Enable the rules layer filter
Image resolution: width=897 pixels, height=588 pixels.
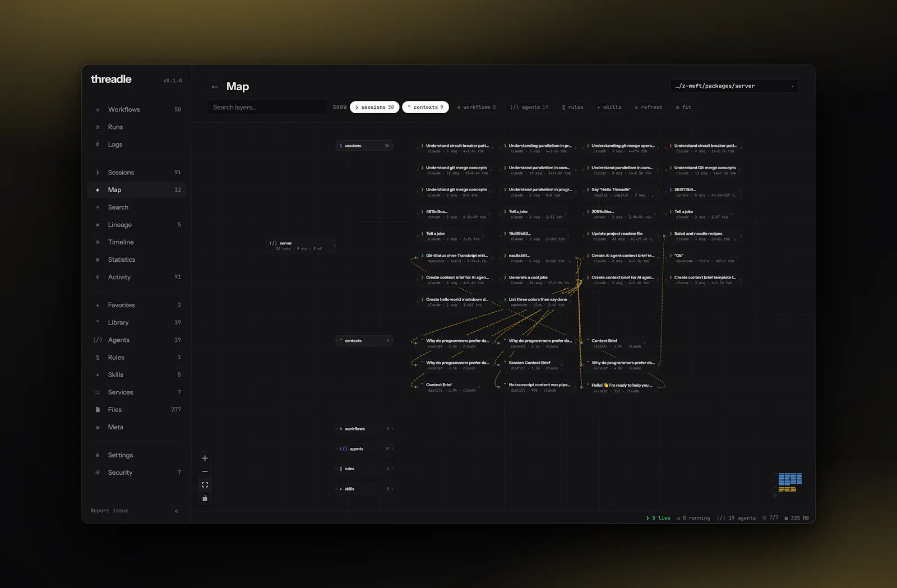pos(572,107)
